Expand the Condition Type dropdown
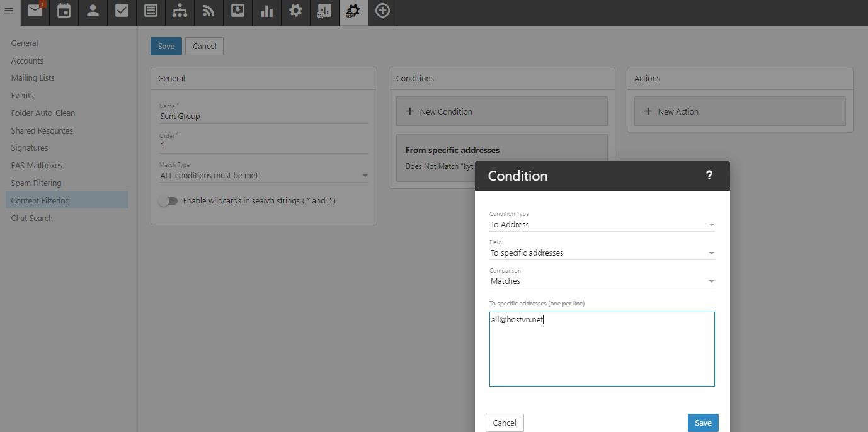Viewport: 868px width, 432px height. [602, 225]
